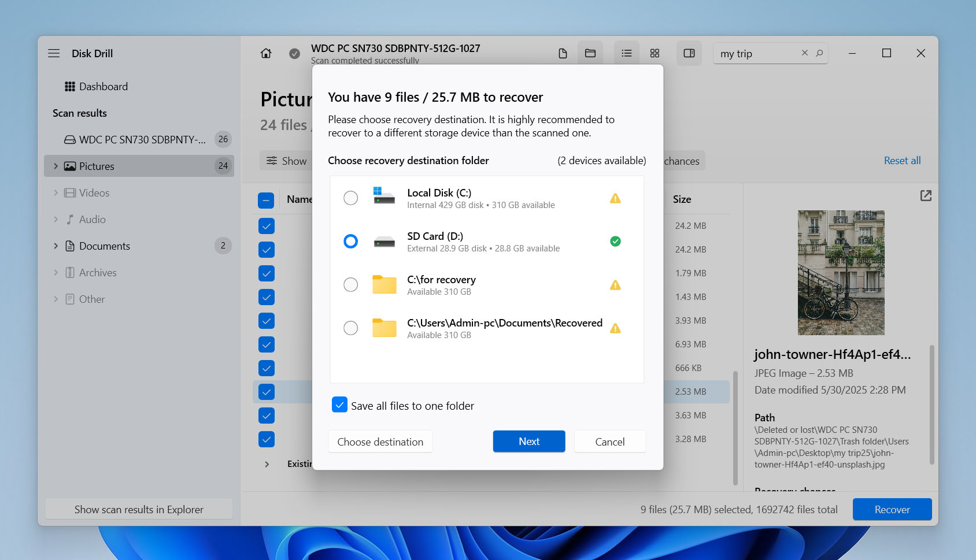This screenshot has height=560, width=976.
Task: Click Show scan results in Explorer
Action: click(x=139, y=510)
